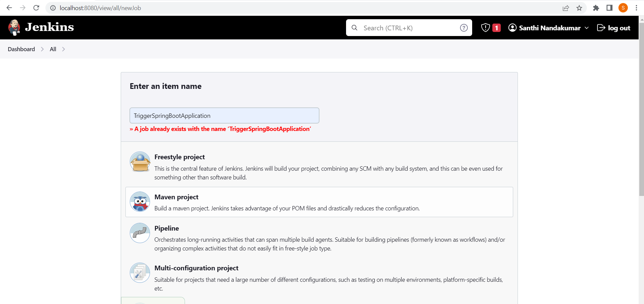
Task: Expand the user menu chevron
Action: 587,28
